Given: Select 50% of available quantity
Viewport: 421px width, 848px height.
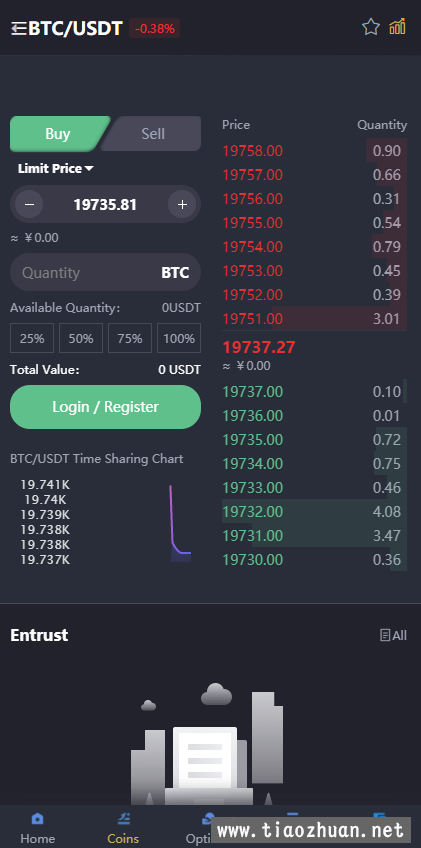Looking at the screenshot, I should pos(81,339).
